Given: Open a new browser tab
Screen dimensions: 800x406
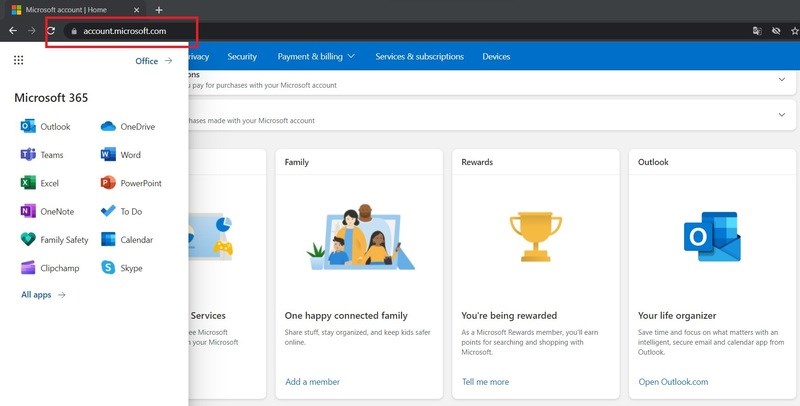Looking at the screenshot, I should (159, 10).
